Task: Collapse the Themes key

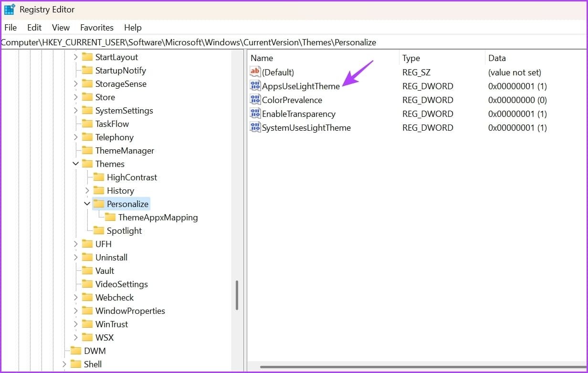Action: pos(75,164)
